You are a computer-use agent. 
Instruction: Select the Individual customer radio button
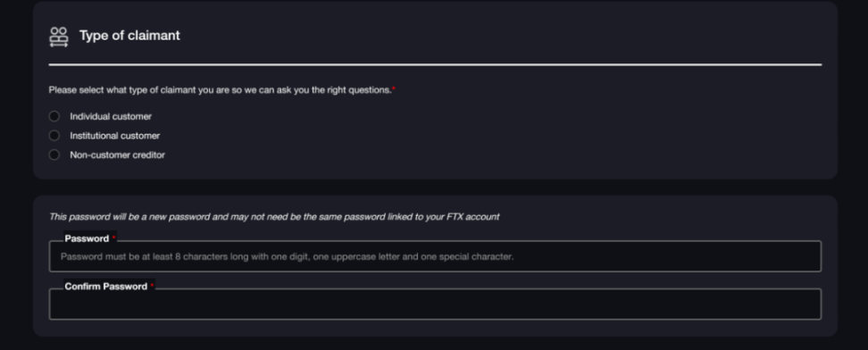click(54, 116)
